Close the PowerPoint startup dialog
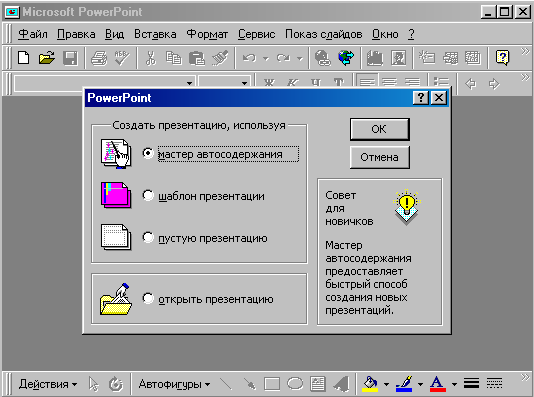 click(439, 98)
